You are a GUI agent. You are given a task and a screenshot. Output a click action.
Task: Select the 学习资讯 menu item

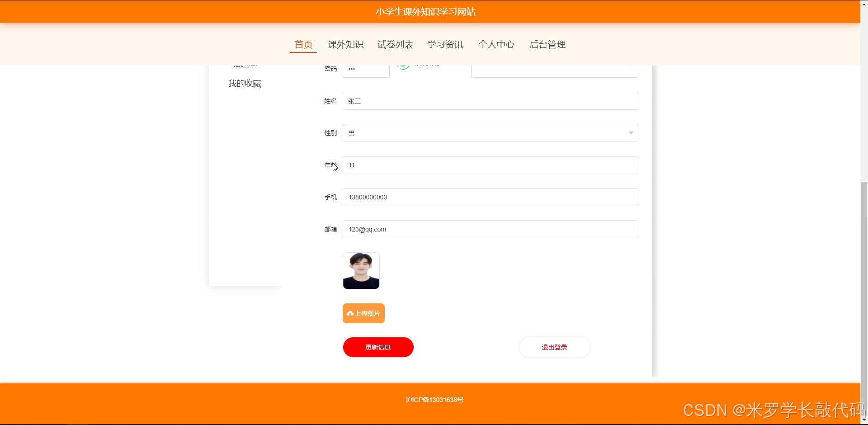coord(445,44)
